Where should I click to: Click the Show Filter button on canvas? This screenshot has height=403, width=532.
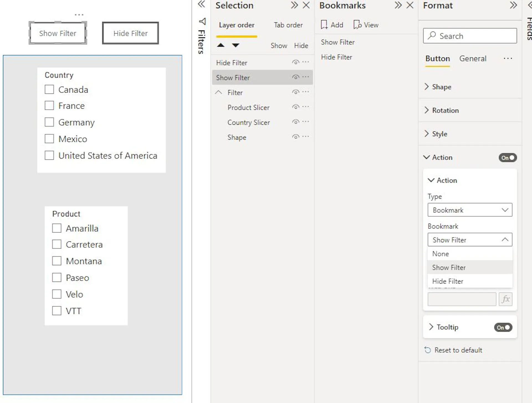pyautogui.click(x=58, y=33)
